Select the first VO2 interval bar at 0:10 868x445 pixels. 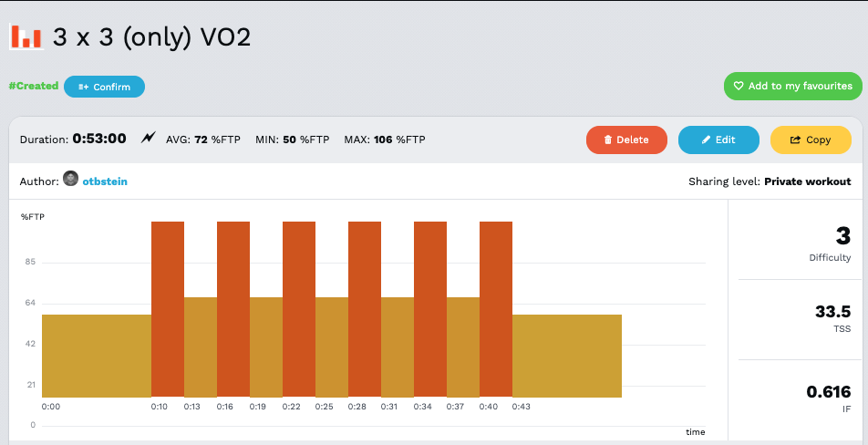point(168,308)
